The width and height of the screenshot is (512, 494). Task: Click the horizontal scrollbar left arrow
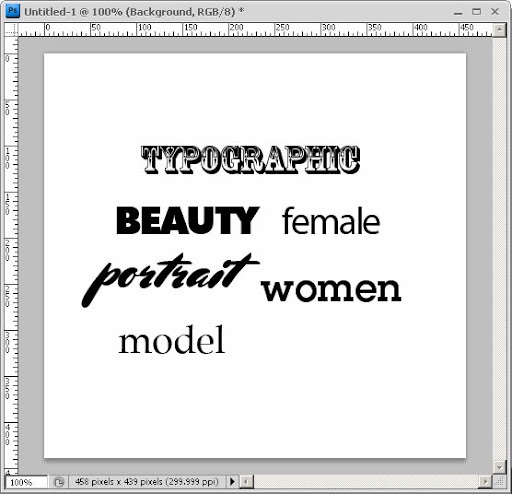[246, 482]
